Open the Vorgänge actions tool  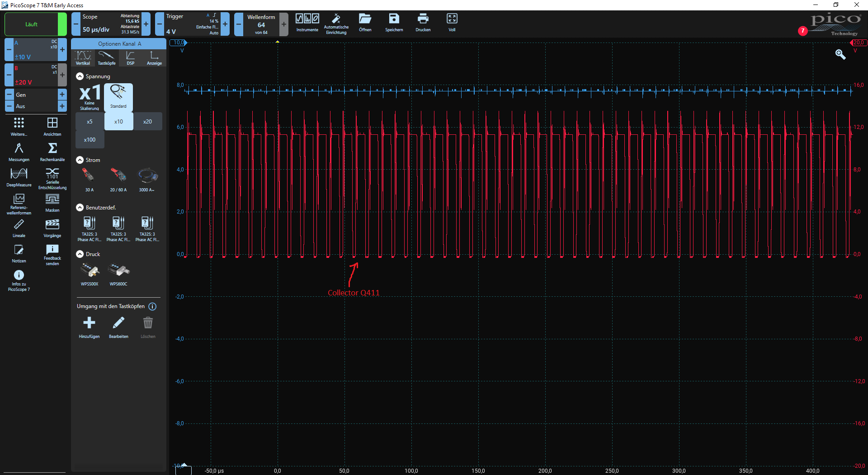coord(52,228)
